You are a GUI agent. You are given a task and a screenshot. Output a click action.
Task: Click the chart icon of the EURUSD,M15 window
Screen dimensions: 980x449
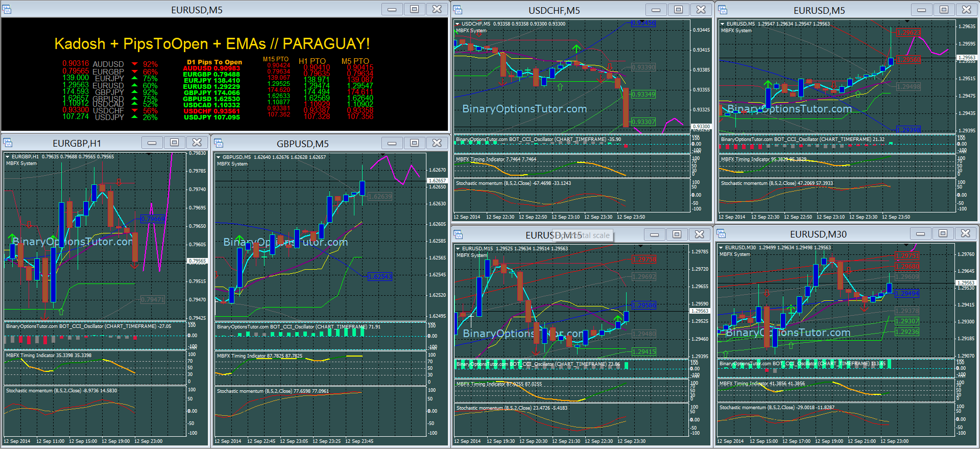click(458, 235)
